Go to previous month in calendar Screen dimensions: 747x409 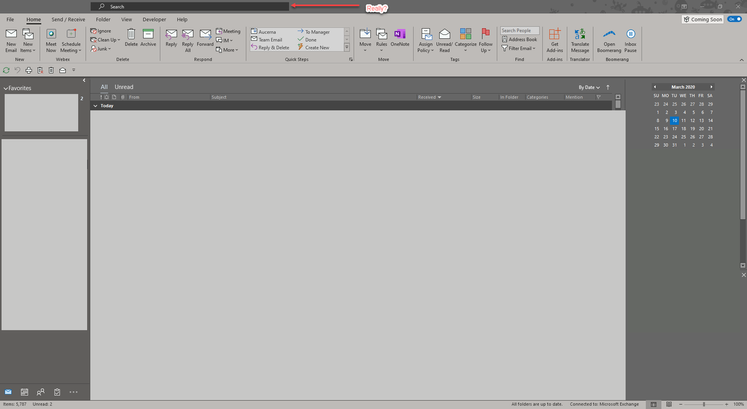655,87
